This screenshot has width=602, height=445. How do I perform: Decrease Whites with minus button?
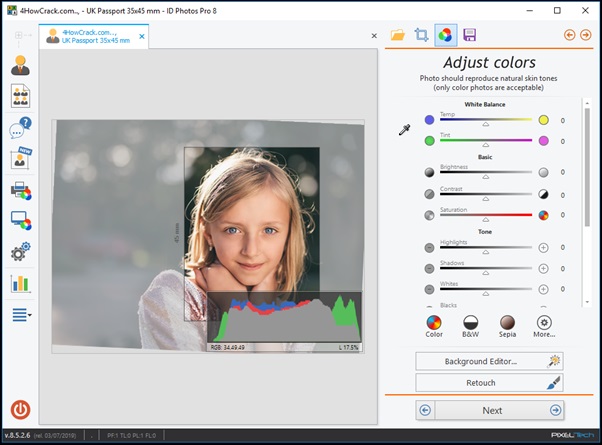(x=429, y=289)
